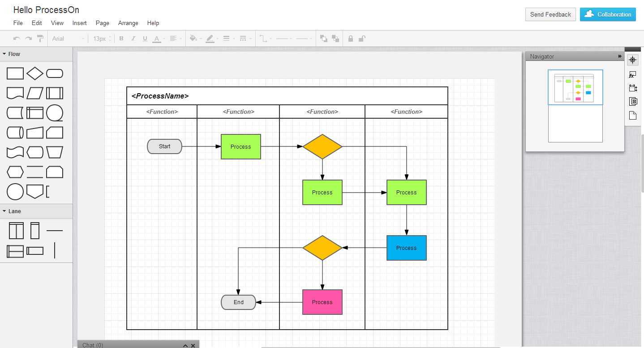Pick the parallelogram data shape

(x=35, y=93)
